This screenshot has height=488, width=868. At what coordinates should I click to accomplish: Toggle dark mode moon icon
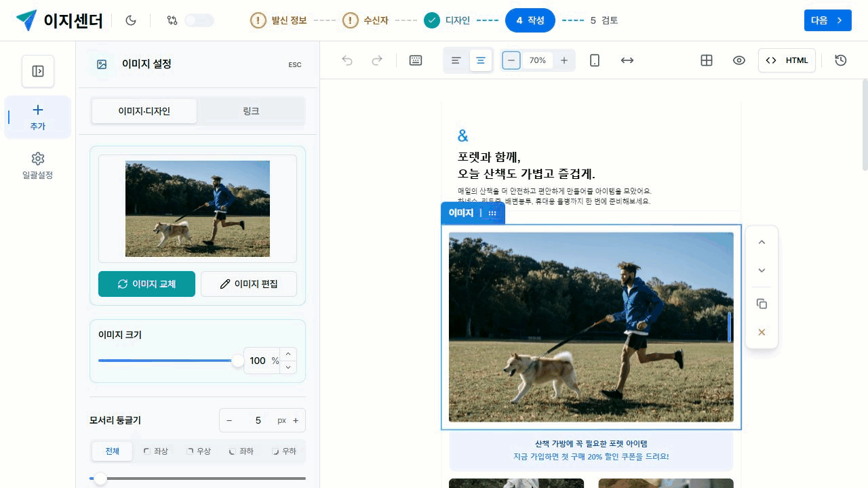[132, 20]
